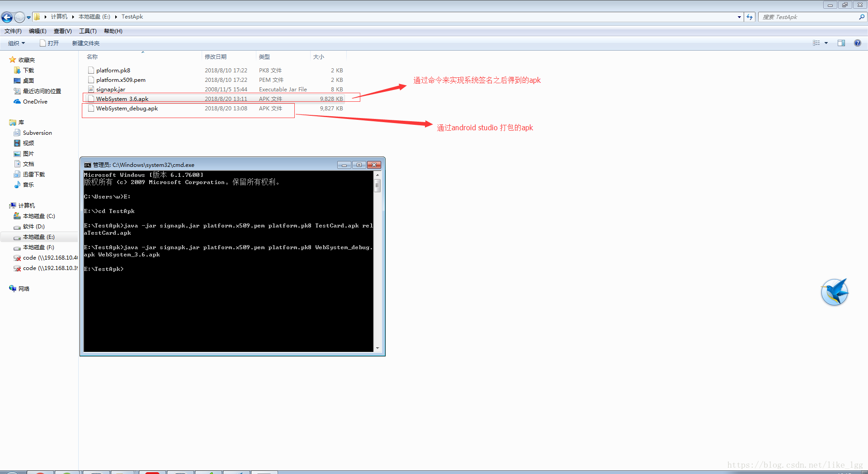
Task: Open 最近访问的位置
Action: click(x=42, y=91)
